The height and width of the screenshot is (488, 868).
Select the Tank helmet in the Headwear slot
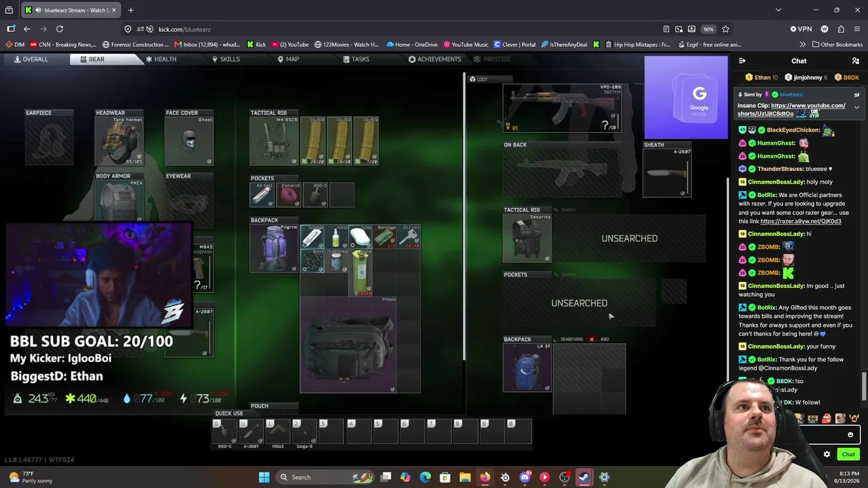click(x=119, y=141)
